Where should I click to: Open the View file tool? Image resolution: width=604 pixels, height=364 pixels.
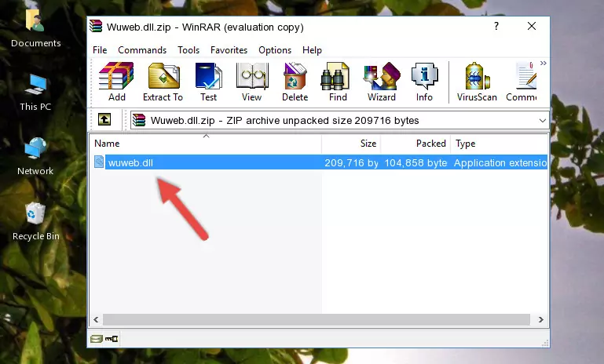coord(252,82)
